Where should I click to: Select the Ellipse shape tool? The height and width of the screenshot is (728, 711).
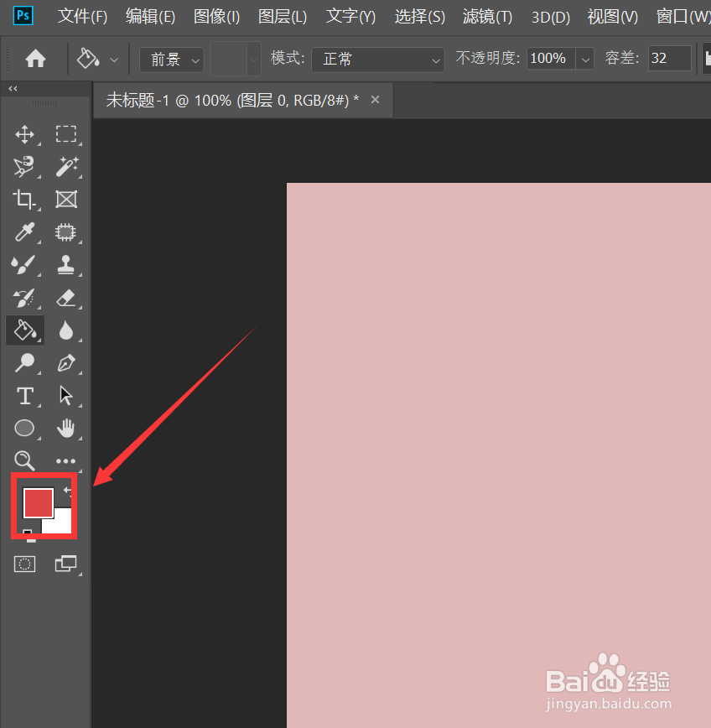(24, 428)
